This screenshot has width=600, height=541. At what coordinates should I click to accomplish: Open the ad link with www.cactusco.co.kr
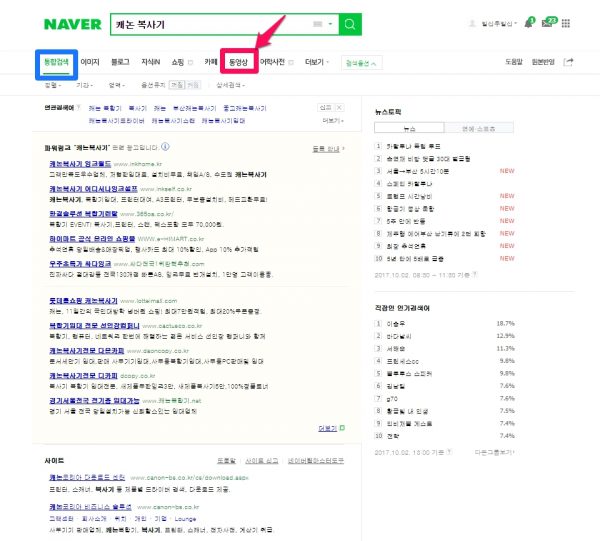pos(94,326)
